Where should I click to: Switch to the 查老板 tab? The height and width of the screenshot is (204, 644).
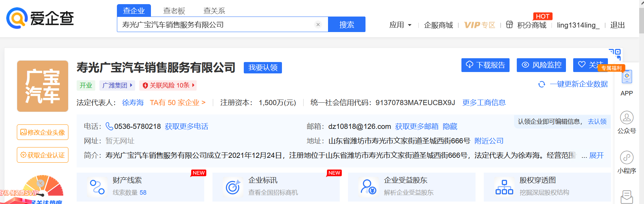point(174,11)
